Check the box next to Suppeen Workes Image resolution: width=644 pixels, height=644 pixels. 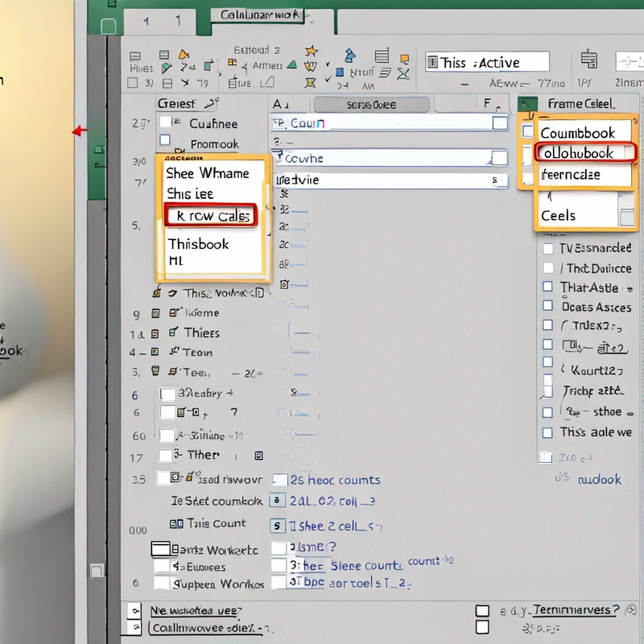pyautogui.click(x=162, y=584)
